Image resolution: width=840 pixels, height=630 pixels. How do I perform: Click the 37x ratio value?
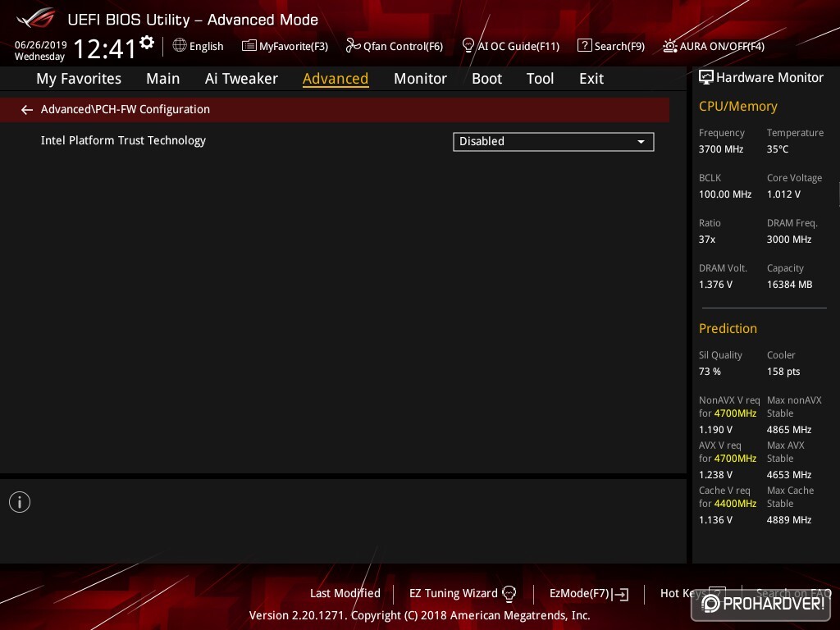pyautogui.click(x=706, y=240)
